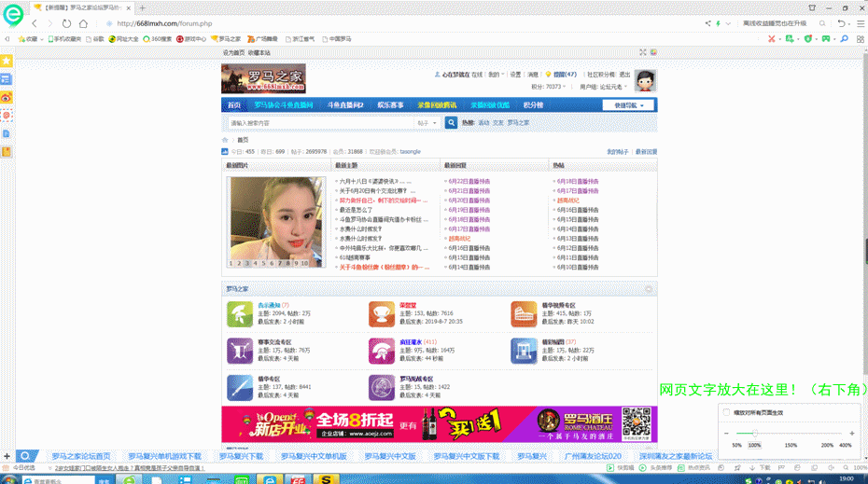
Task: Click the 消息 link
Action: (533, 75)
